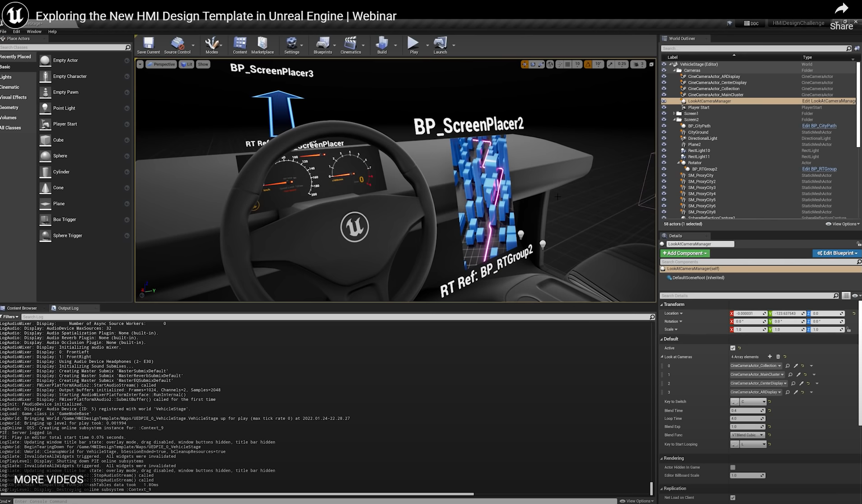This screenshot has width=862, height=504.
Task: Open the Lit view mode dropdown
Action: [x=186, y=65]
